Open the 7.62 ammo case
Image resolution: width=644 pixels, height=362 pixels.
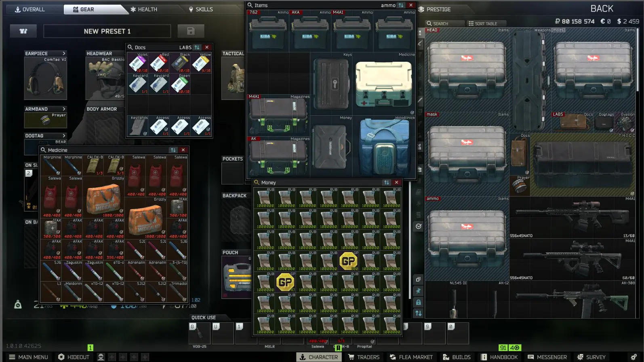268,30
